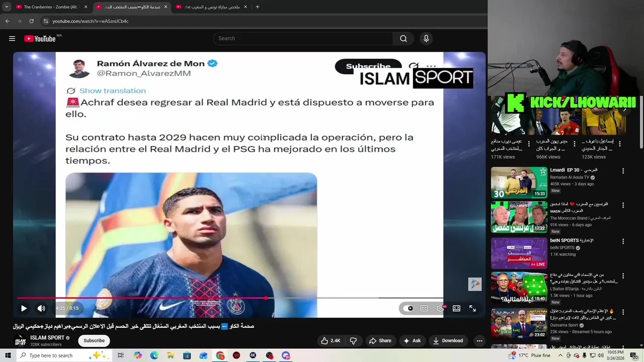Toggle the autoplay switch in the player
This screenshot has width=644, height=362.
tap(408, 308)
